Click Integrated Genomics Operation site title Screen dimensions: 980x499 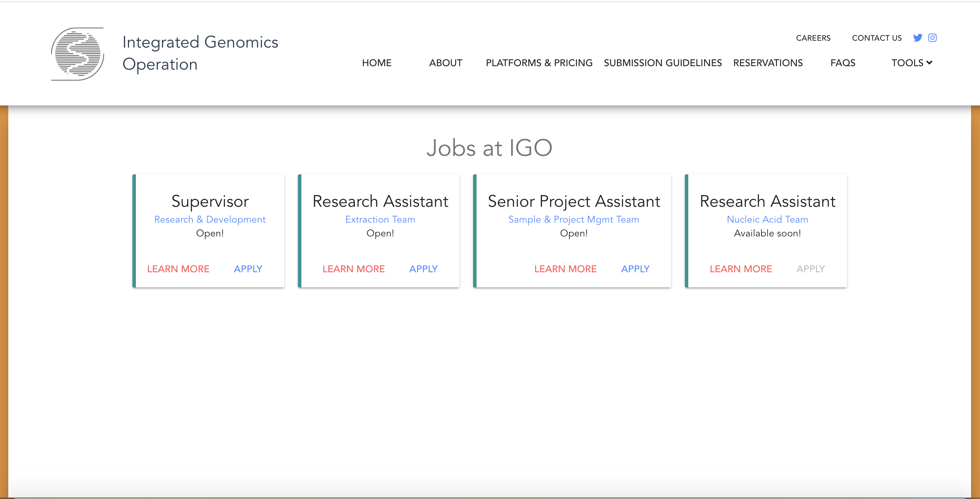coord(200,53)
